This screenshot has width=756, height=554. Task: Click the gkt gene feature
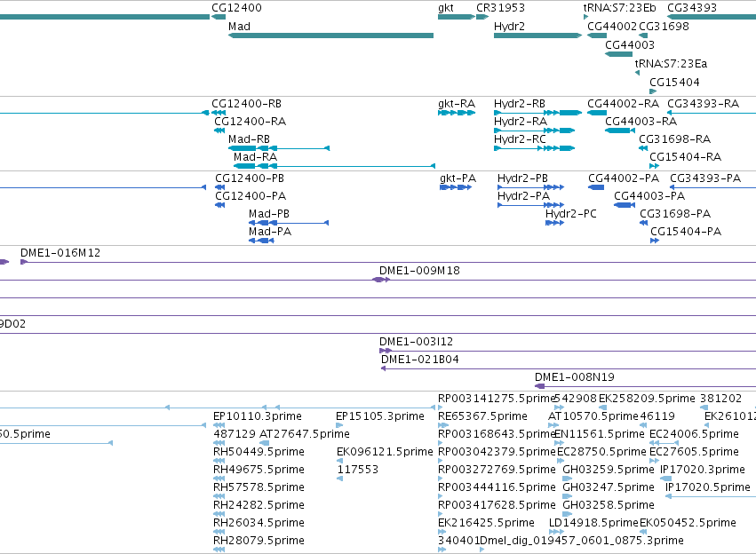pos(456,17)
